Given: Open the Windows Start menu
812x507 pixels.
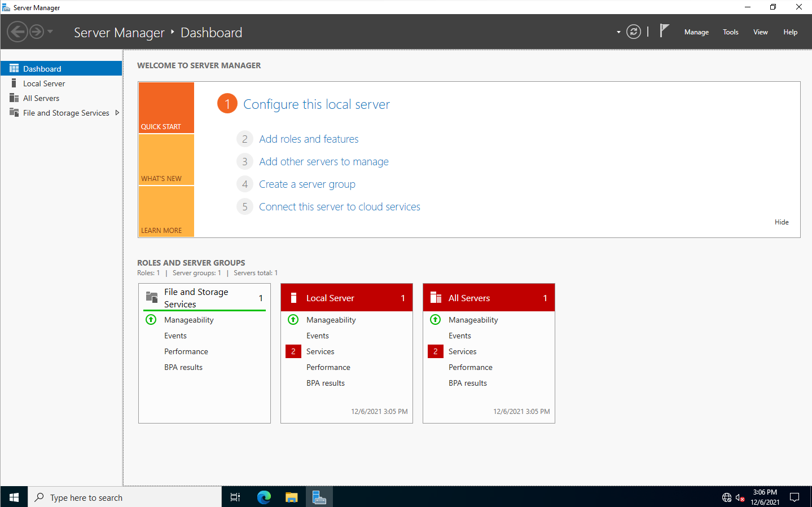Looking at the screenshot, I should click(x=14, y=497).
